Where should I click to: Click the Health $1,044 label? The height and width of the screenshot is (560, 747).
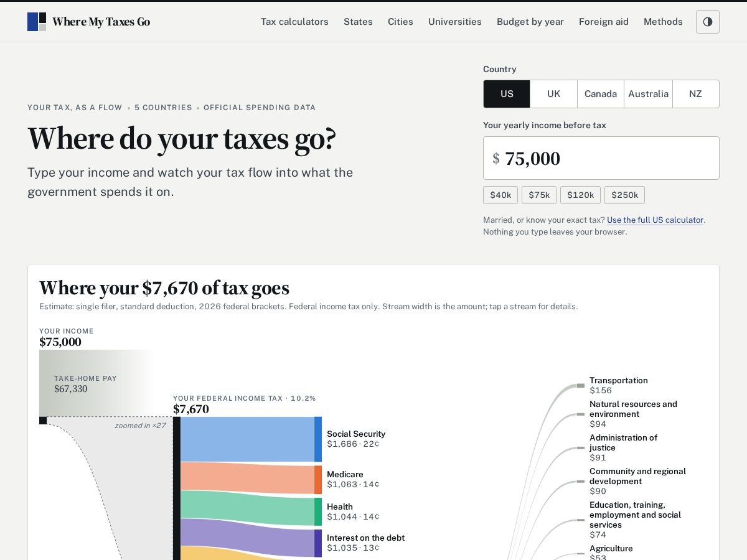[353, 511]
